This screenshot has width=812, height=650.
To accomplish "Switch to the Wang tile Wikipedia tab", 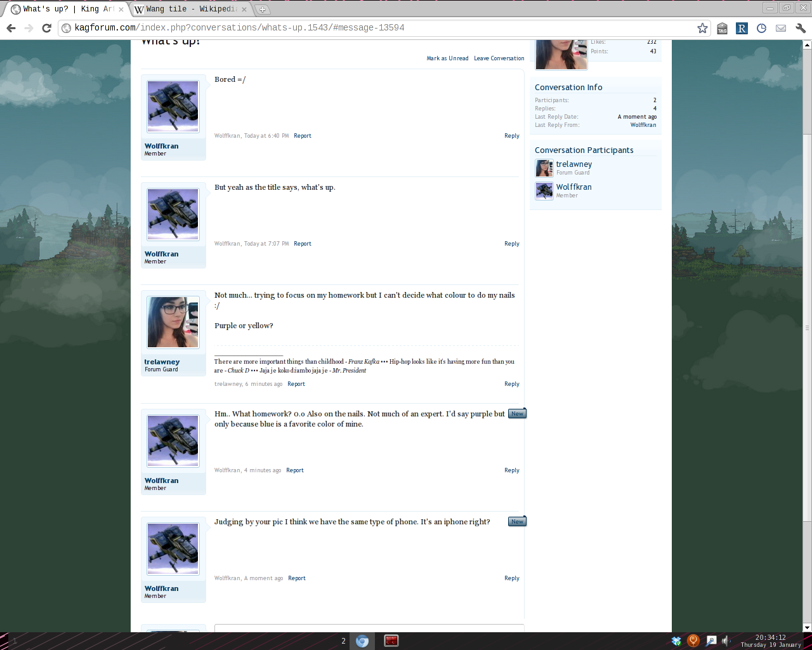I will pyautogui.click(x=190, y=9).
